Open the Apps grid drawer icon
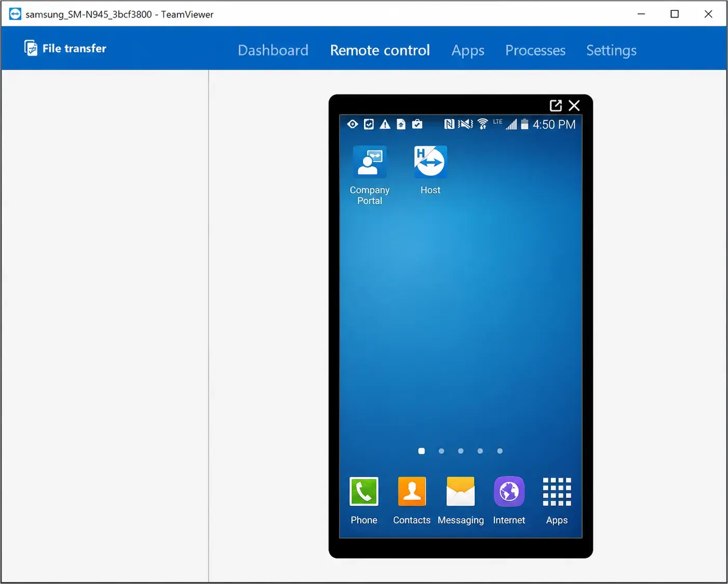 (x=557, y=492)
